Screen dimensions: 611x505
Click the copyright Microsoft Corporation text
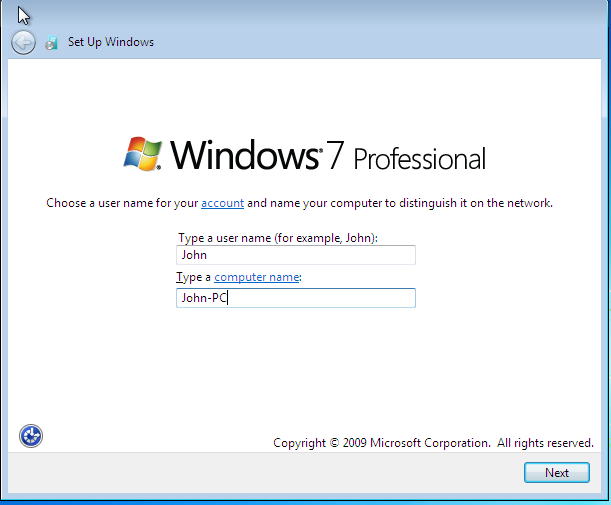pos(433,443)
